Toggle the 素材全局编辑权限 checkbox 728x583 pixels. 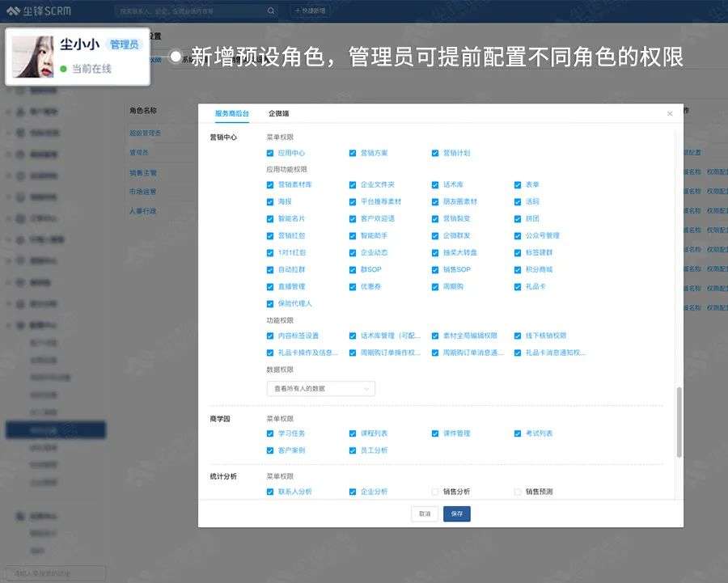click(x=435, y=336)
